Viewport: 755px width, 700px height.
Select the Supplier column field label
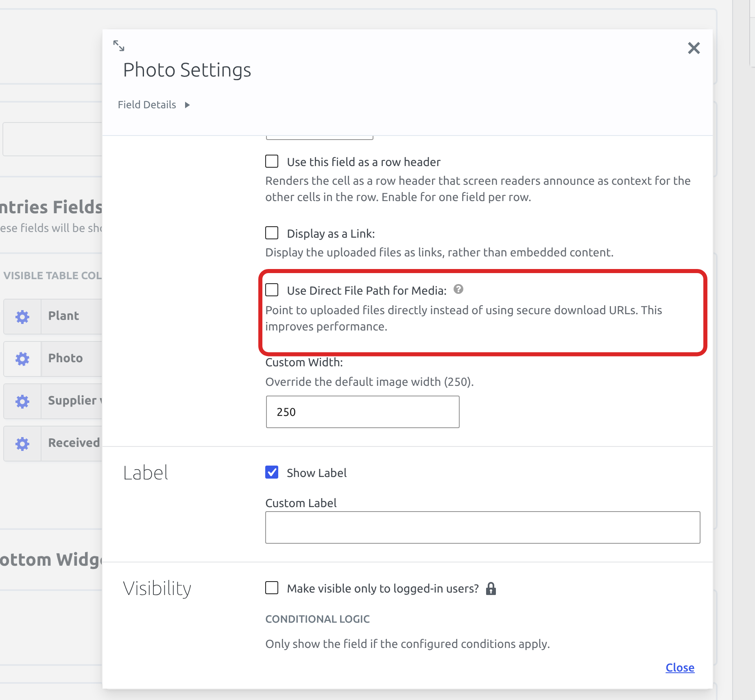tap(75, 400)
